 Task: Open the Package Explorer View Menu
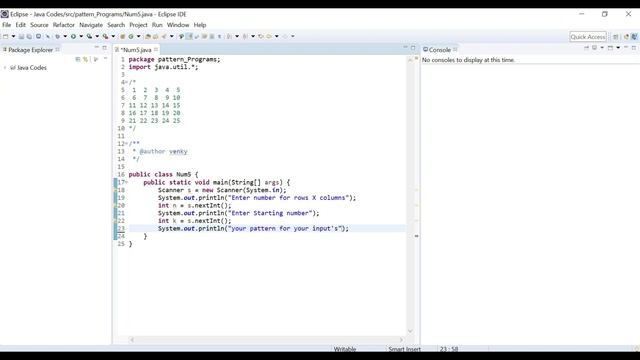click(x=105, y=58)
